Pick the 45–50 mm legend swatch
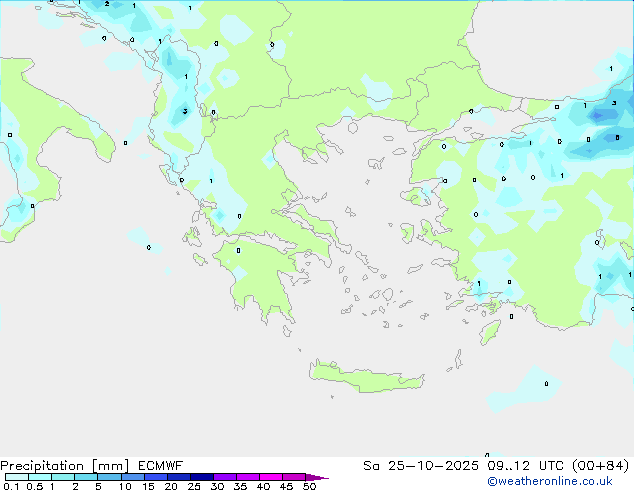Image resolution: width=634 pixels, height=490 pixels. [x=294, y=477]
